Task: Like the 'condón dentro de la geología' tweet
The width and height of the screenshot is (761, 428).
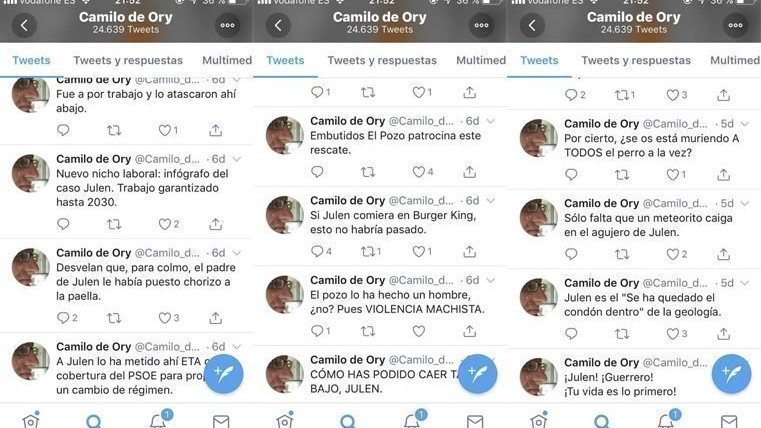Action: pos(673,334)
